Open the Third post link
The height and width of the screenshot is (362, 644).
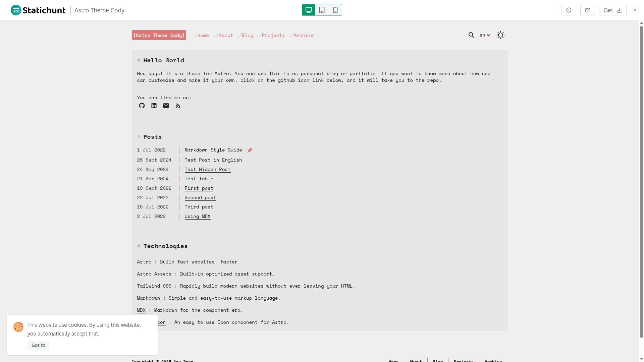click(199, 207)
